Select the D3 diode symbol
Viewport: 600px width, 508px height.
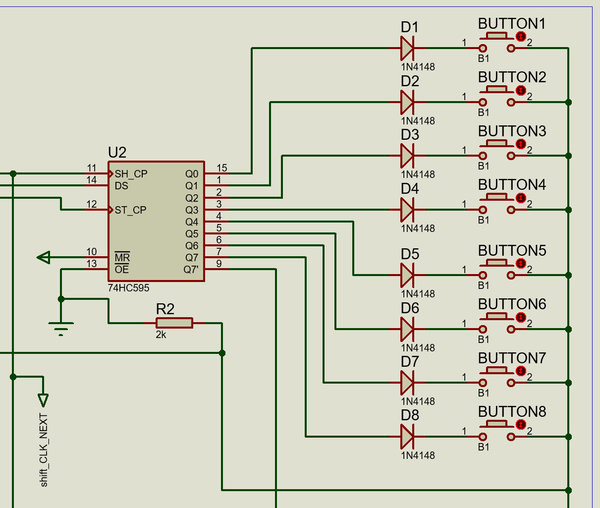coord(407,156)
